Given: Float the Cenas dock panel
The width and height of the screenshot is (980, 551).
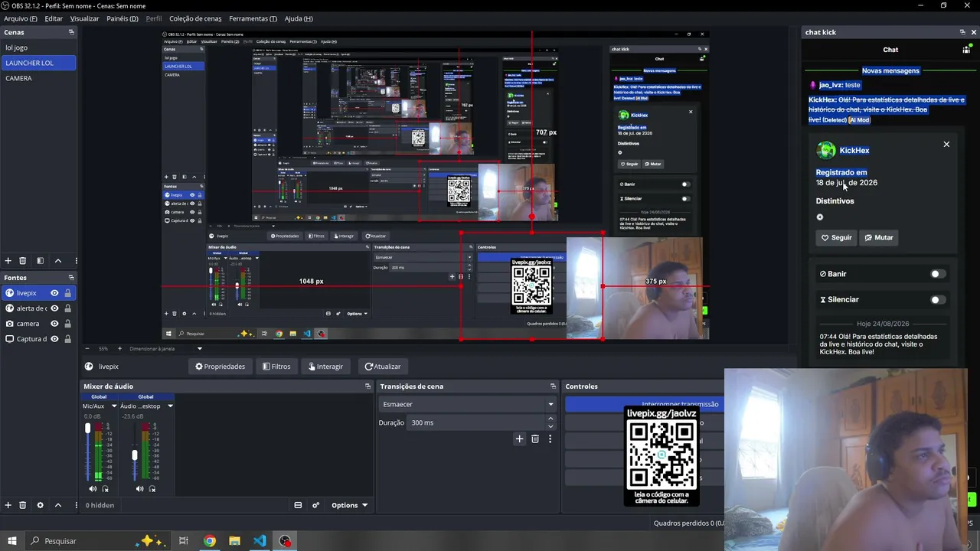Looking at the screenshot, I should 71,32.
